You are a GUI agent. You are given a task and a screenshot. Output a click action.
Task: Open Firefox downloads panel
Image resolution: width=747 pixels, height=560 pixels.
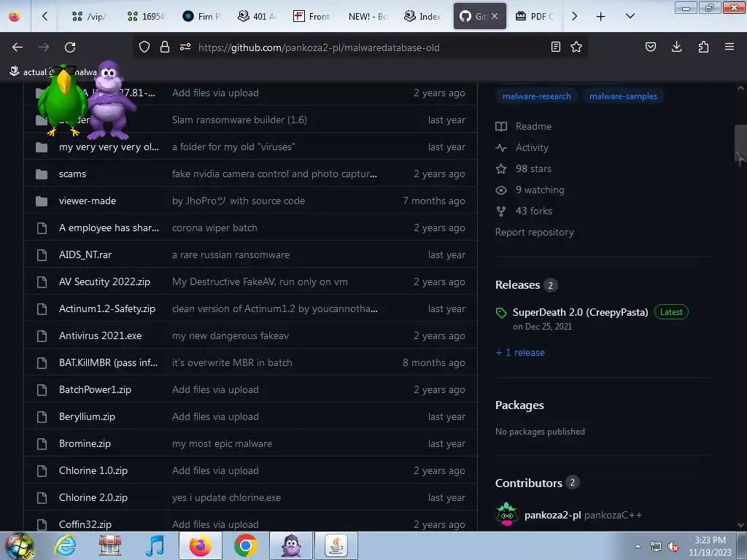tap(676, 47)
